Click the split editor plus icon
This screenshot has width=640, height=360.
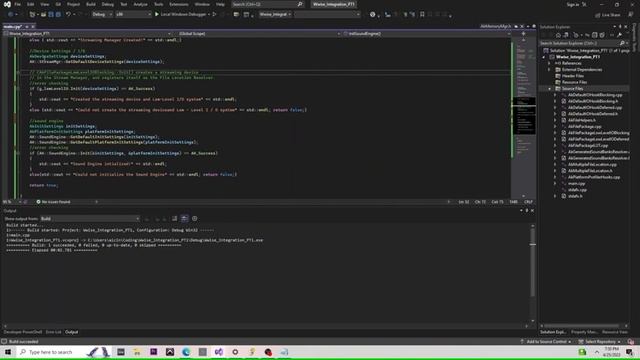(x=524, y=34)
